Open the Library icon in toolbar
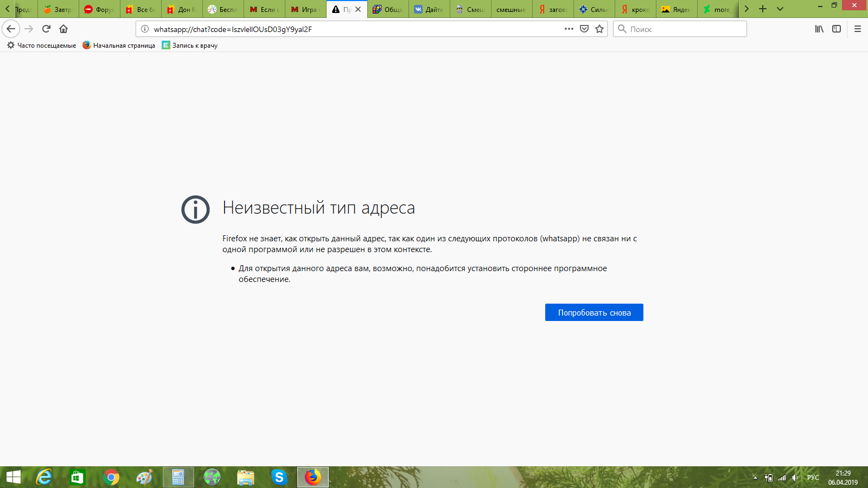Screen dimensions: 868x488 pyautogui.click(x=819, y=29)
